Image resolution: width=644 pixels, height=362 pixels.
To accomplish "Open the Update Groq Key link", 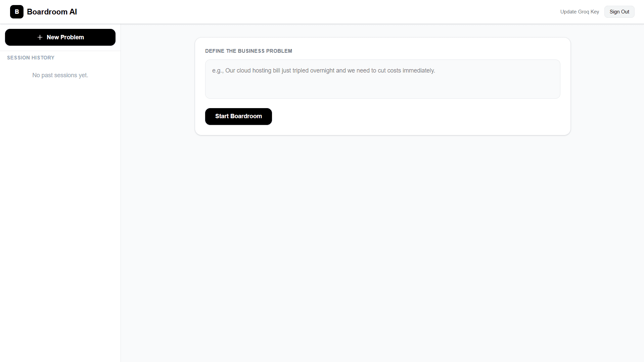I will click(580, 12).
